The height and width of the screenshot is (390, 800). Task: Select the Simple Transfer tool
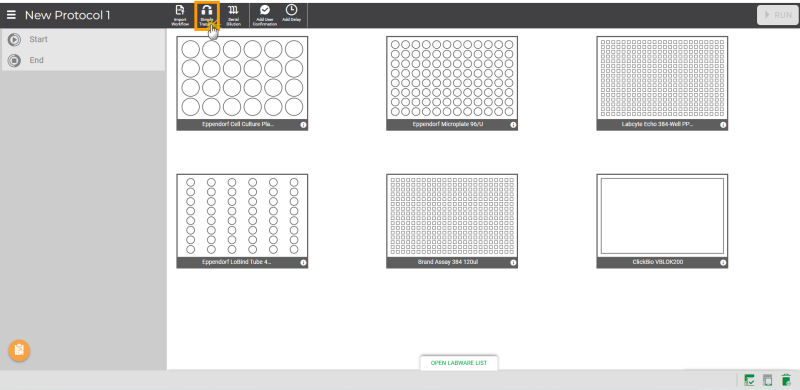[x=207, y=15]
